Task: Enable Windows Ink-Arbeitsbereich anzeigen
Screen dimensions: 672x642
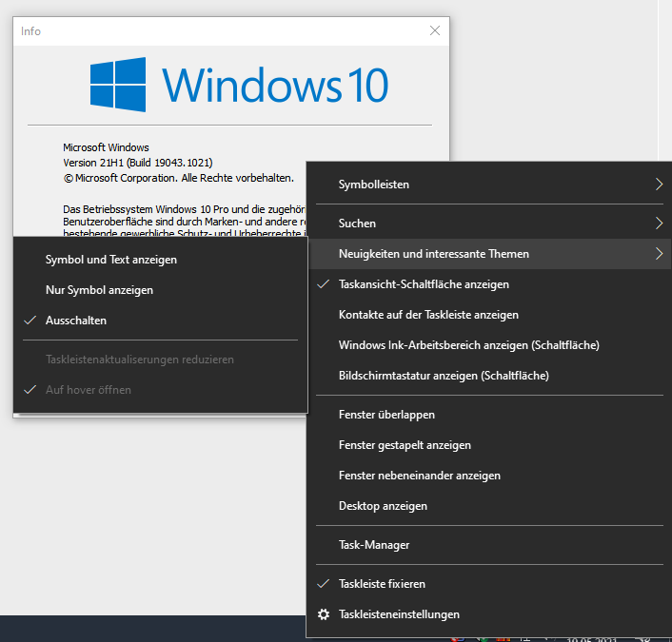Action: click(489, 345)
